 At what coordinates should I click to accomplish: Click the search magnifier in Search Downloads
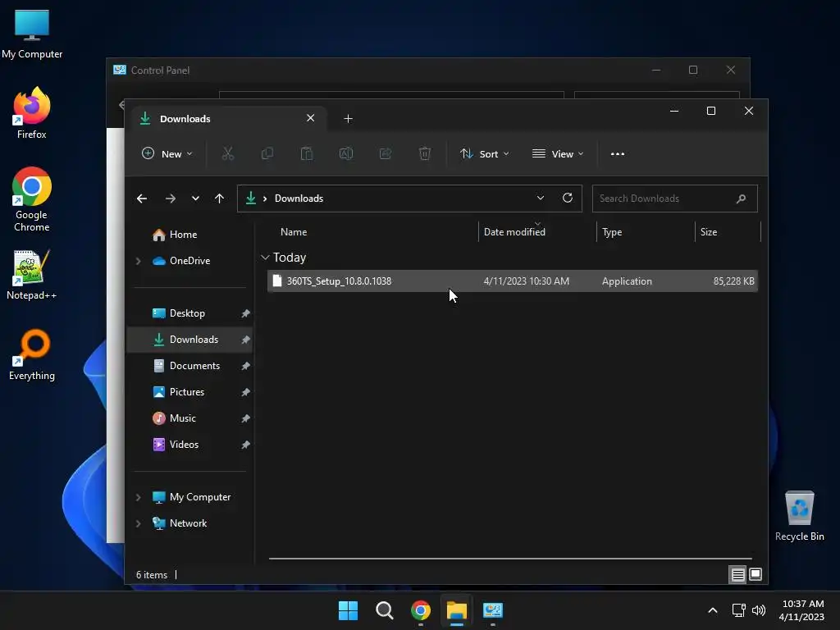pyautogui.click(x=741, y=199)
